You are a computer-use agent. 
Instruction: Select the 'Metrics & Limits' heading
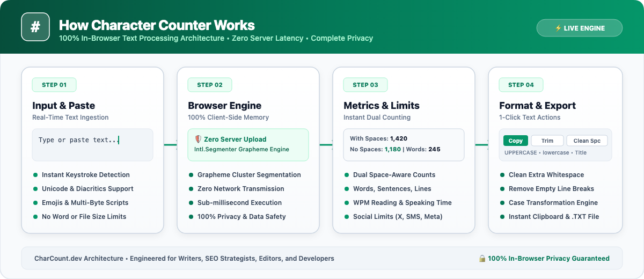tap(382, 105)
